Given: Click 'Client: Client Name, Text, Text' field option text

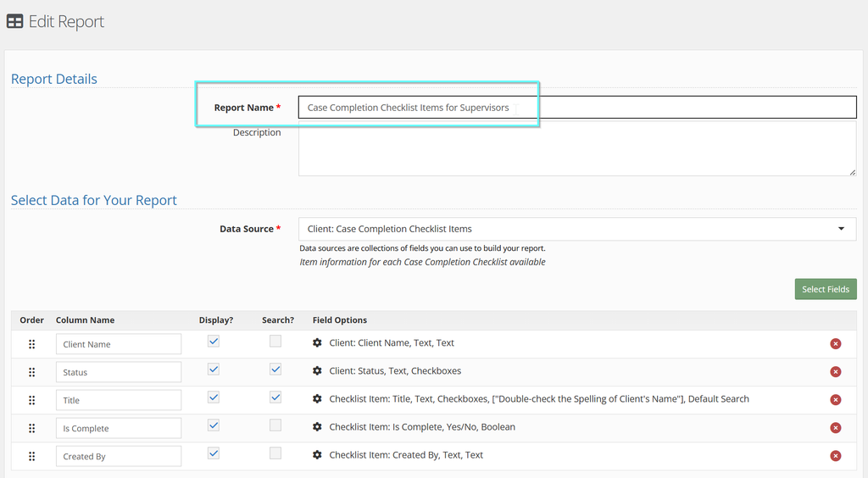Looking at the screenshot, I should (x=392, y=343).
